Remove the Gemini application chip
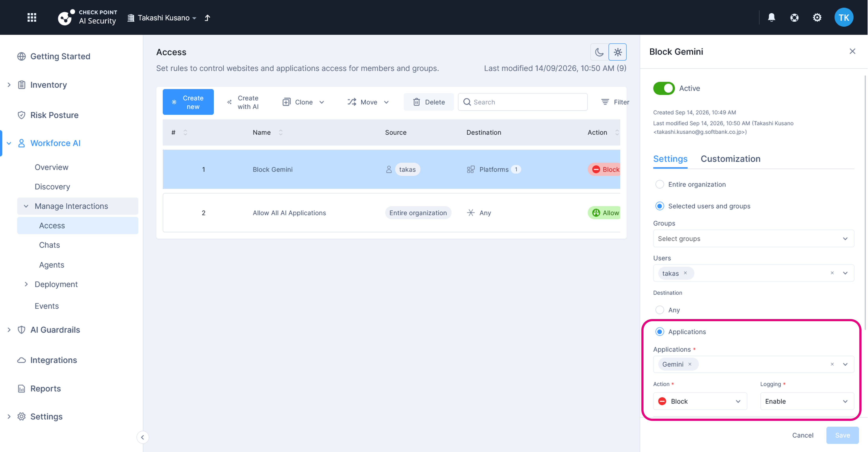868x452 pixels. pos(690,364)
